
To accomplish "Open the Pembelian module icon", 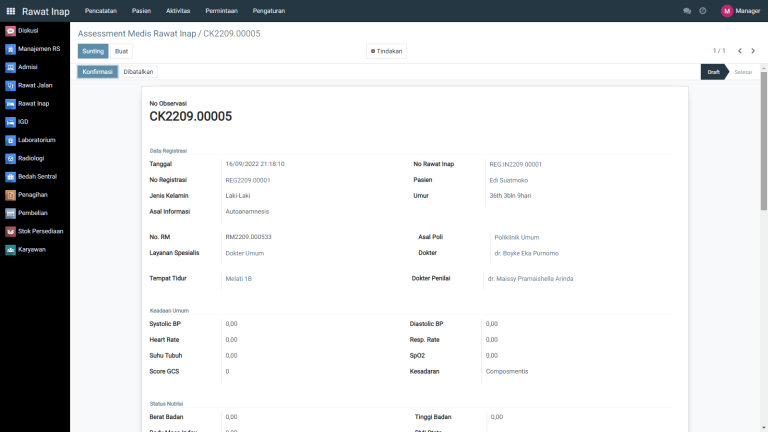I will pyautogui.click(x=10, y=213).
